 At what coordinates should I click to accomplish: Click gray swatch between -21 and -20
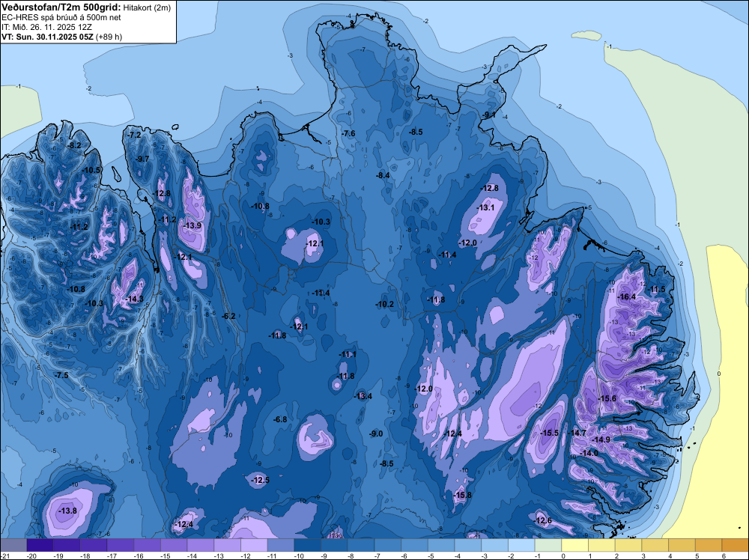pos(13,545)
